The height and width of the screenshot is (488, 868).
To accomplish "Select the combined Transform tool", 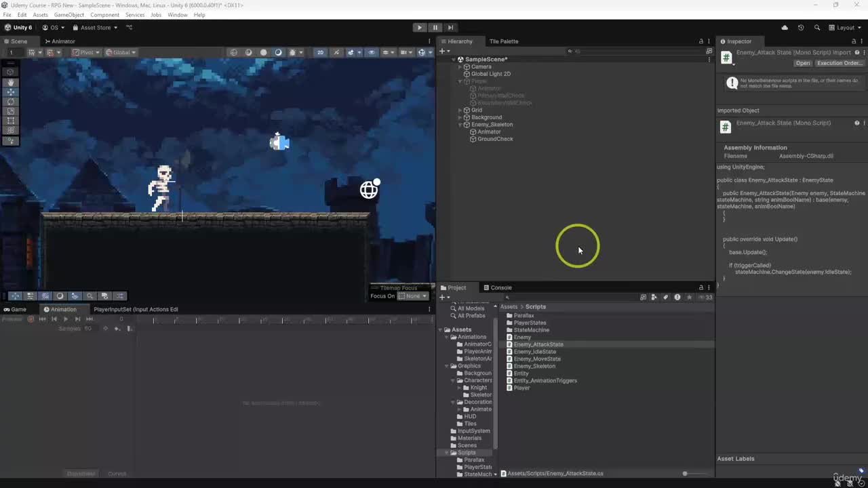I will click(x=10, y=130).
